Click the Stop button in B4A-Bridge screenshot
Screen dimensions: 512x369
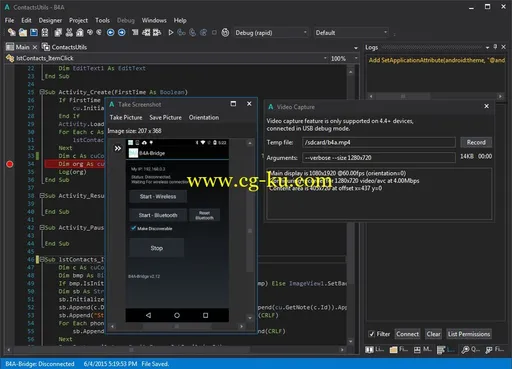tap(157, 248)
